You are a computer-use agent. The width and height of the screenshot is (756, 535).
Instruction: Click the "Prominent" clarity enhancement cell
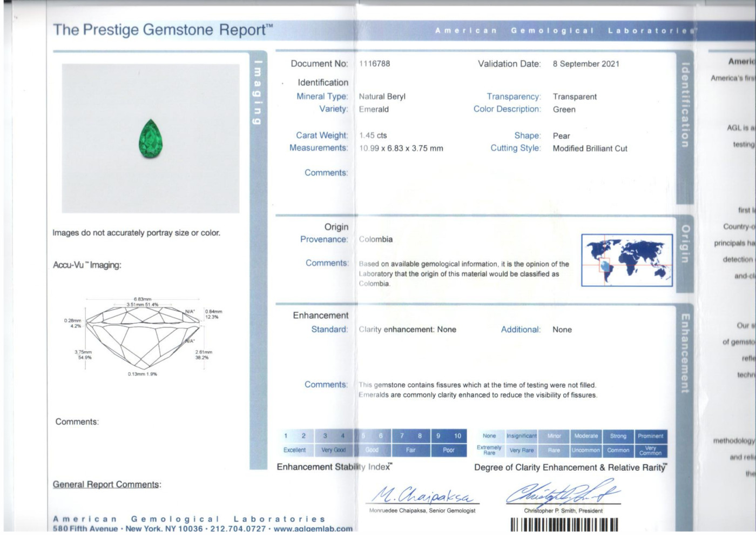[651, 436]
